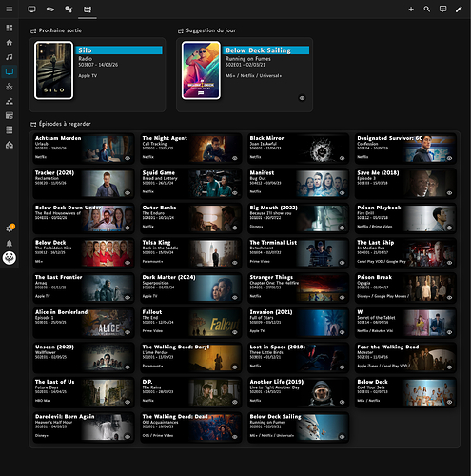Open The Last of Us episode card
471x476 pixels.
(84, 392)
